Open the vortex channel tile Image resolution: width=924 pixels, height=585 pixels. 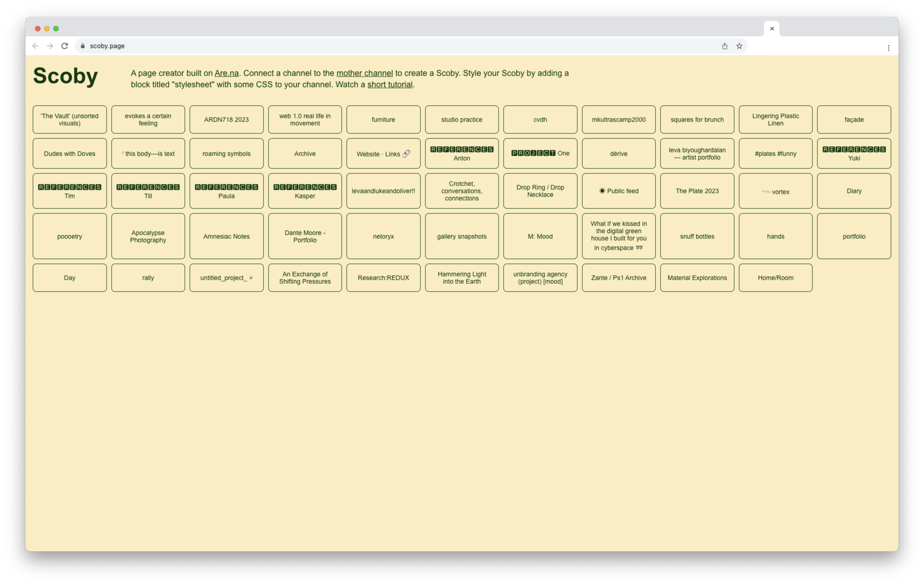[775, 191]
